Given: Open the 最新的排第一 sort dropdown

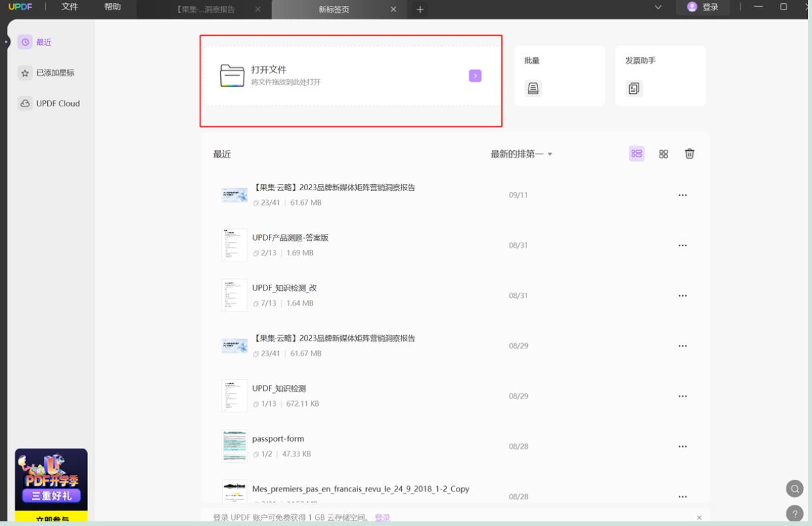Looking at the screenshot, I should coord(521,154).
